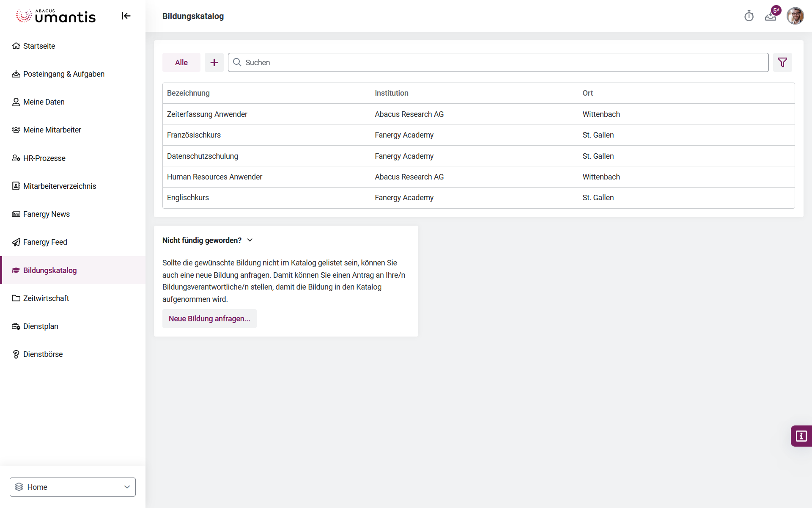Viewport: 812px width, 508px height.
Task: Open the Französischkurs course row
Action: pyautogui.click(x=194, y=135)
